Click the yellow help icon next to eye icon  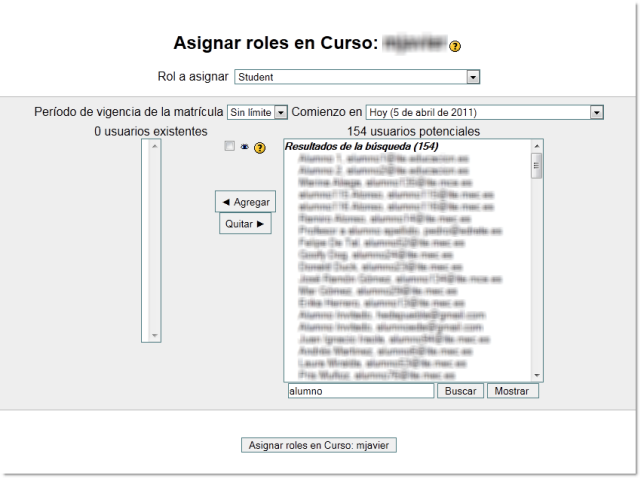point(260,148)
